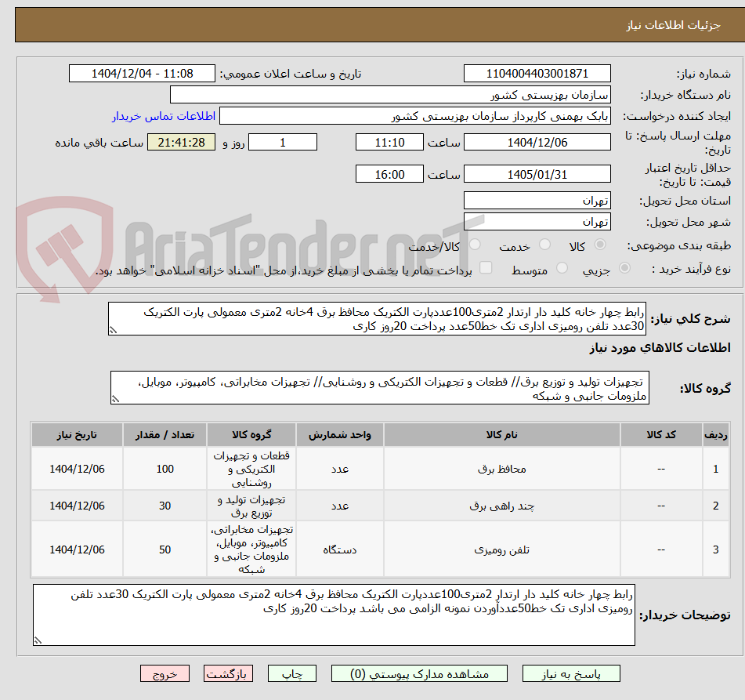Click the تاریخ نیاز column header
Viewport: 745px width, 700px height.
pyautogui.click(x=77, y=434)
